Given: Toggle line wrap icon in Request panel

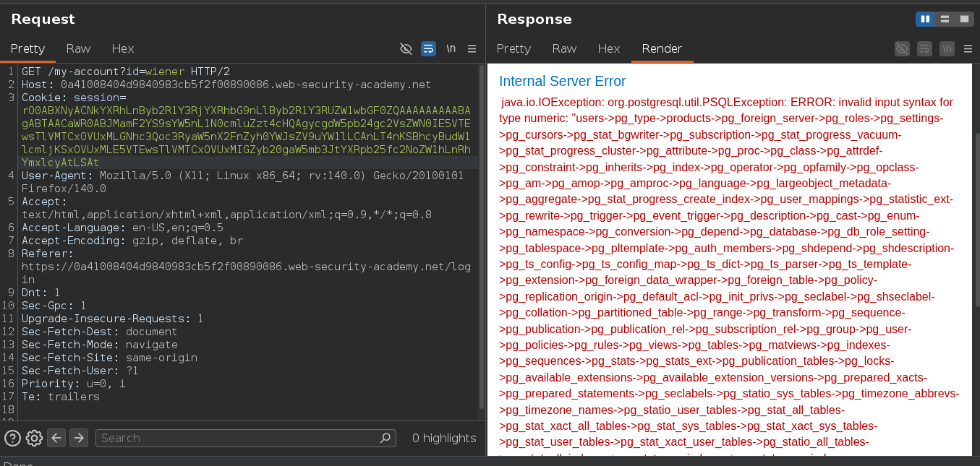Looking at the screenshot, I should click(x=429, y=48).
